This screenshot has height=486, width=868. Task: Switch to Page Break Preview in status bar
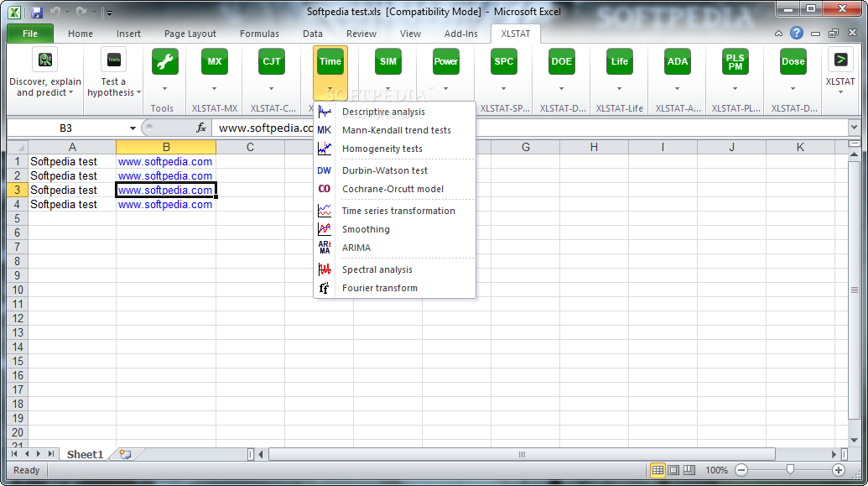pos(689,470)
